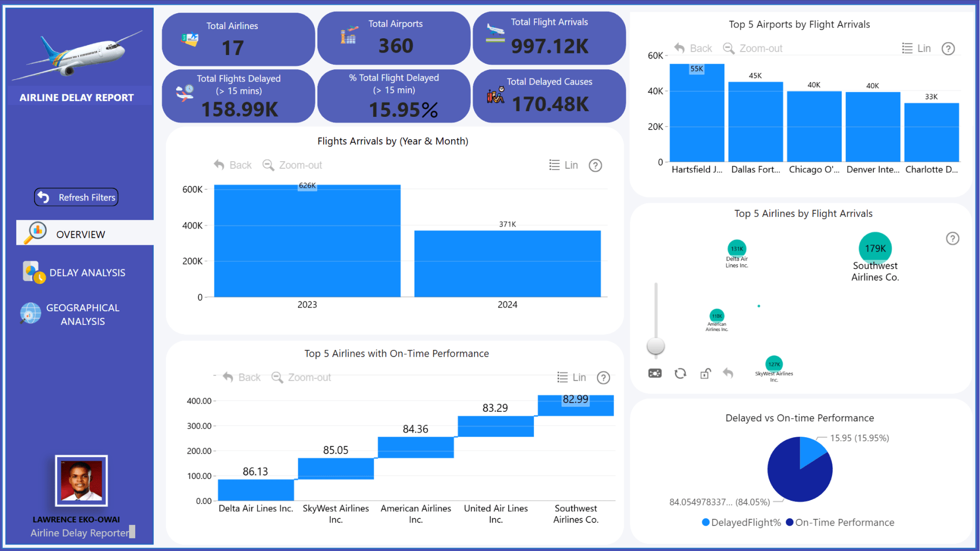This screenshot has width=980, height=551.
Task: Click the Total Flights Delayed plane-clock icon
Action: click(x=185, y=93)
